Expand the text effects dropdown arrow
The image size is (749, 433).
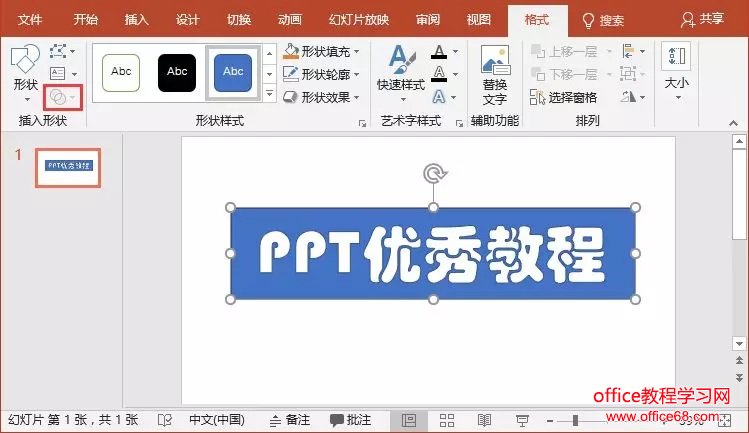click(x=454, y=97)
